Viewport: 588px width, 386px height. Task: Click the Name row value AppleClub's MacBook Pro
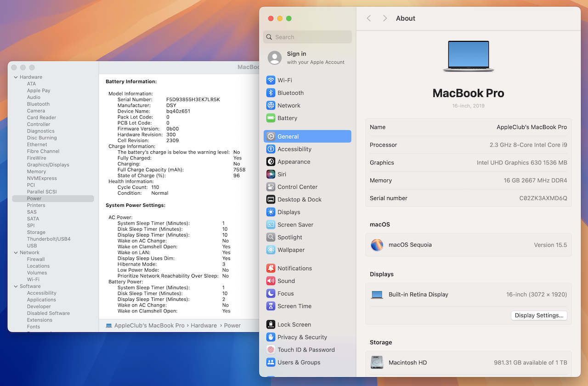(x=532, y=127)
